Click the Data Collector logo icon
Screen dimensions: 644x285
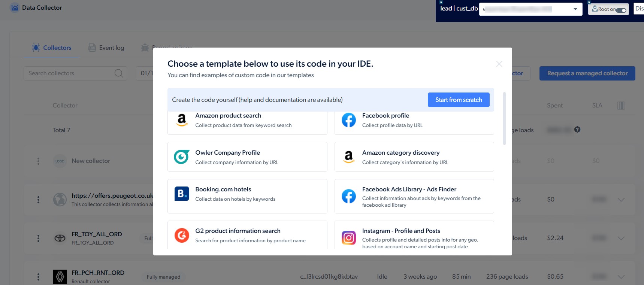(15, 7)
